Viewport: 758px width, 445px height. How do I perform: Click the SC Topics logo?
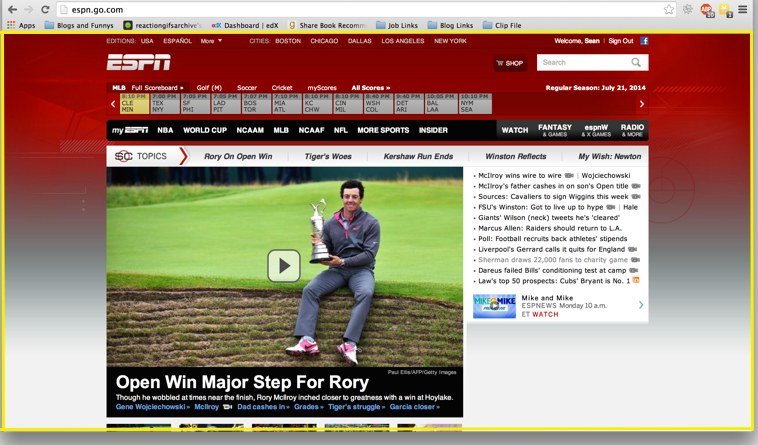pos(124,156)
